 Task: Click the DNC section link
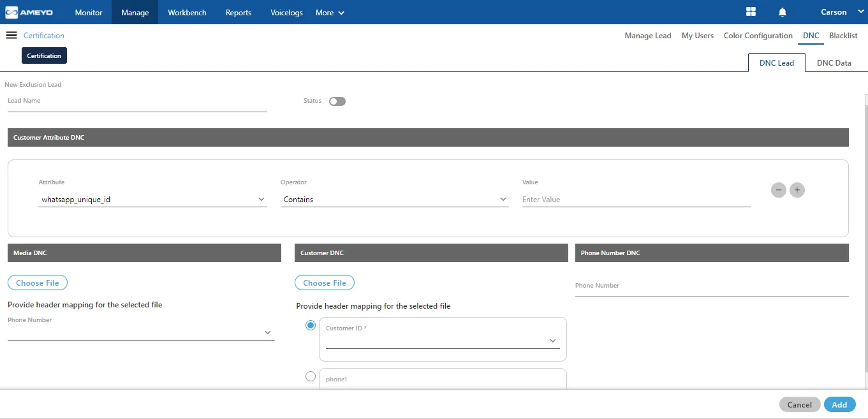(811, 36)
